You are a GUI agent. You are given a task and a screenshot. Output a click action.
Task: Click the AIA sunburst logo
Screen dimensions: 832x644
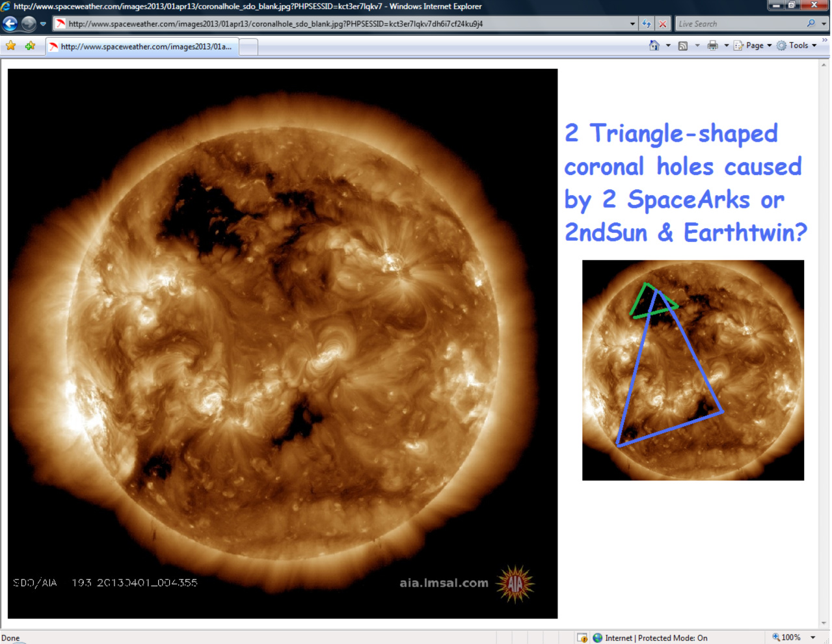click(515, 584)
